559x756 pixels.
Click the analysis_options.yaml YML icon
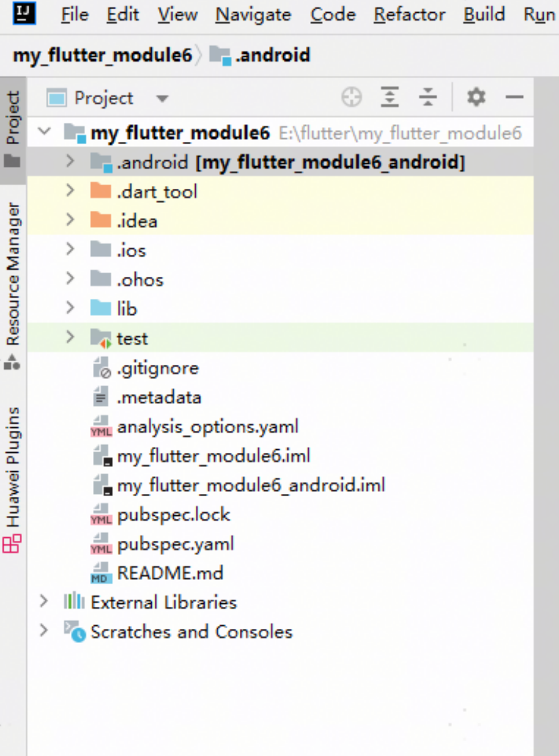click(101, 427)
